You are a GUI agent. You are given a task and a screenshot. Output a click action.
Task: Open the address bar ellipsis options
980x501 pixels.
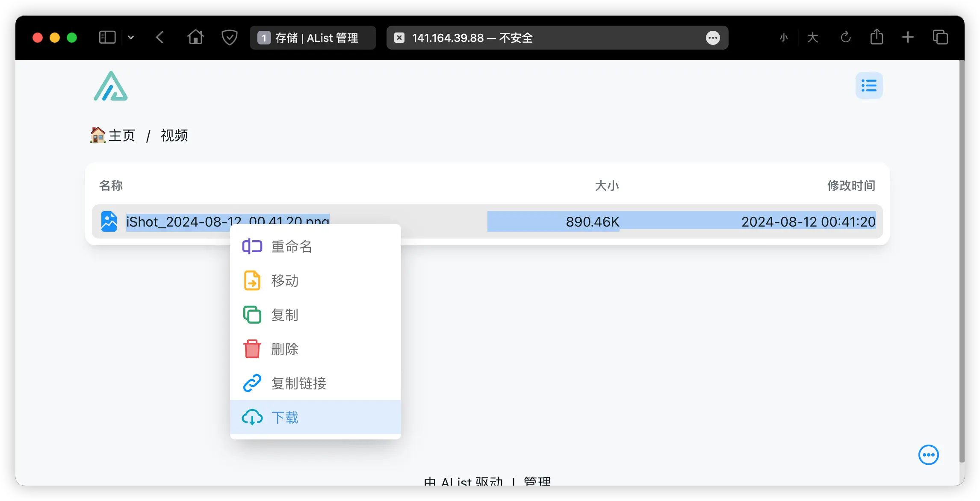point(712,38)
